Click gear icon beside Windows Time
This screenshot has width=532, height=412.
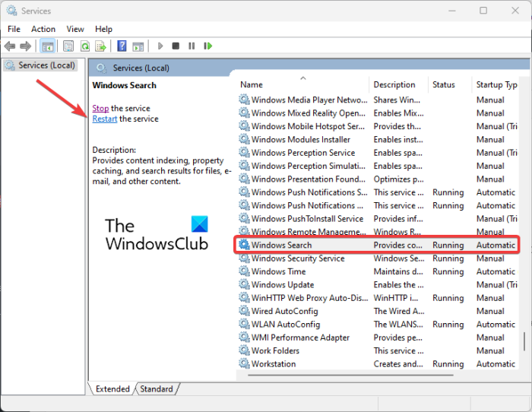(x=244, y=271)
